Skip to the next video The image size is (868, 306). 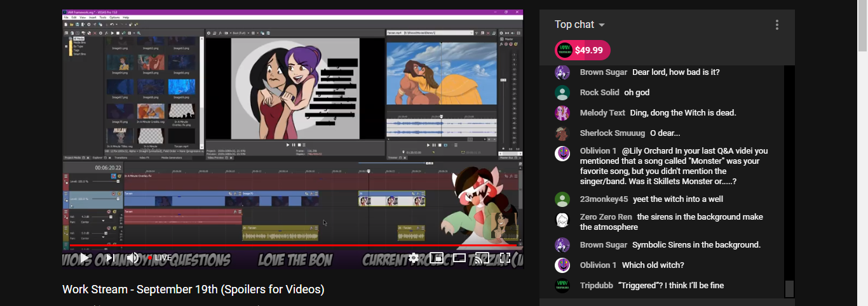pyautogui.click(x=111, y=258)
